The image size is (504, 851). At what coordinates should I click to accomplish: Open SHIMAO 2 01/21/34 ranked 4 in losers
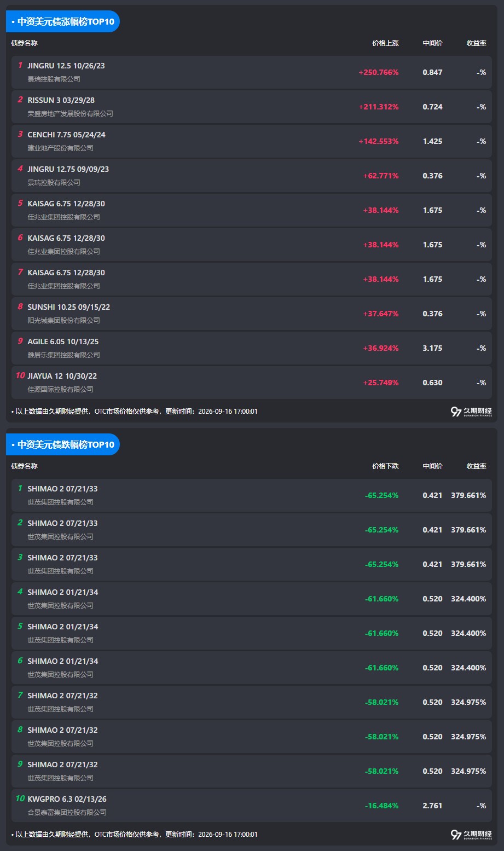(63, 592)
